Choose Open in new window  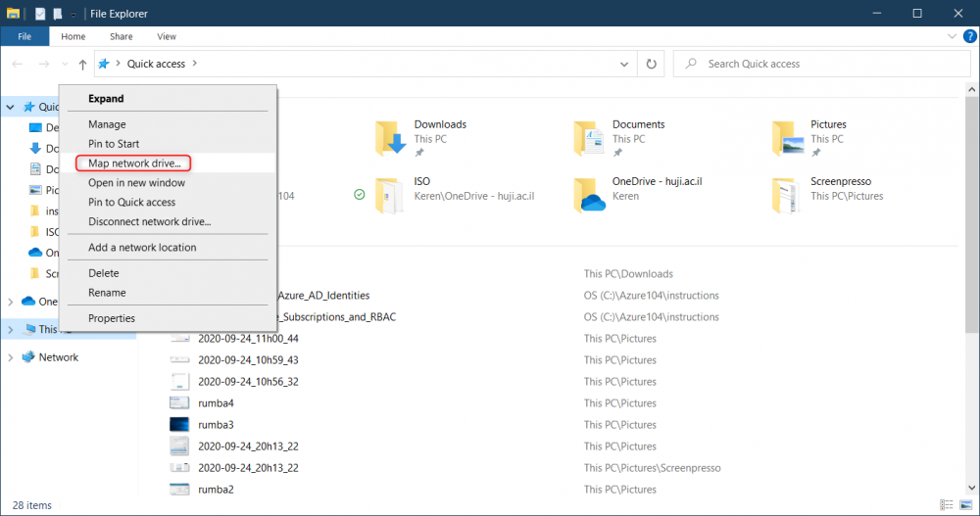(136, 182)
